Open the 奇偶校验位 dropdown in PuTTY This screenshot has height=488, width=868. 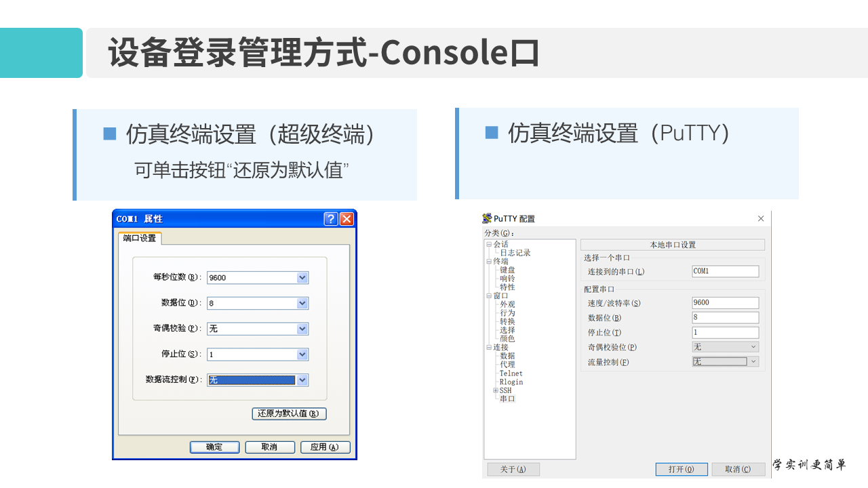(x=754, y=346)
